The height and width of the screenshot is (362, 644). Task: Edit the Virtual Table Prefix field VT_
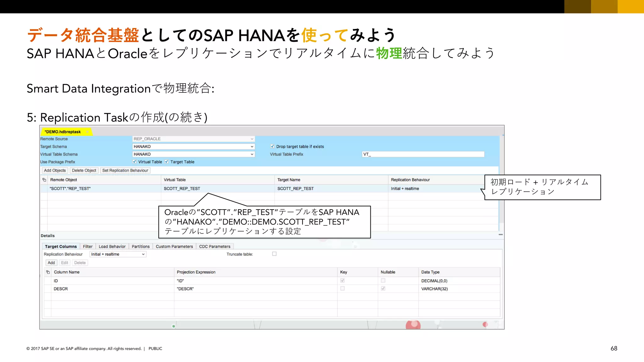[x=423, y=154]
